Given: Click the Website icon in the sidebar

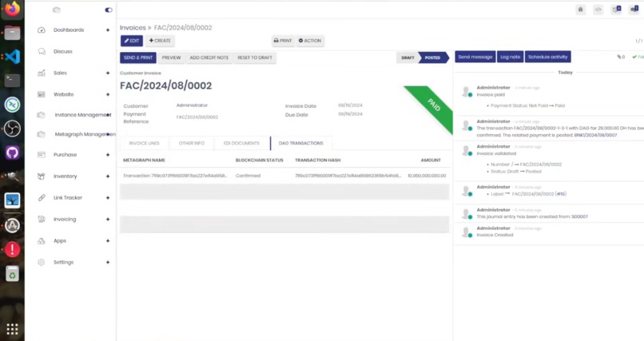Looking at the screenshot, I should pyautogui.click(x=41, y=94).
